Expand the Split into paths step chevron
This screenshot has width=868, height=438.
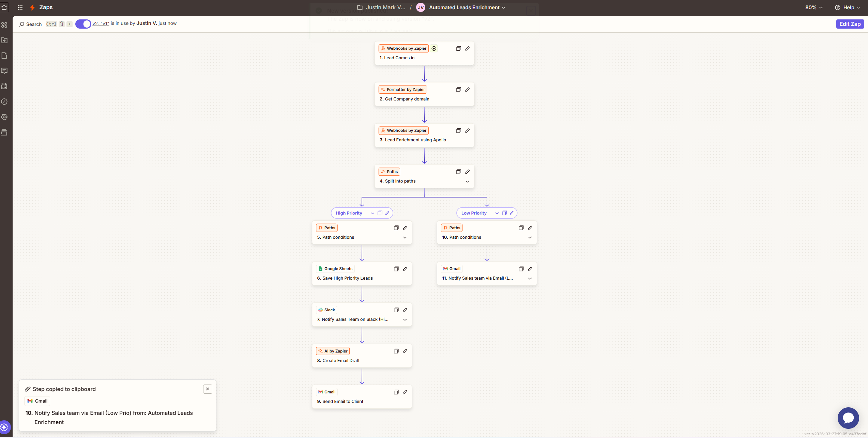[x=467, y=181]
